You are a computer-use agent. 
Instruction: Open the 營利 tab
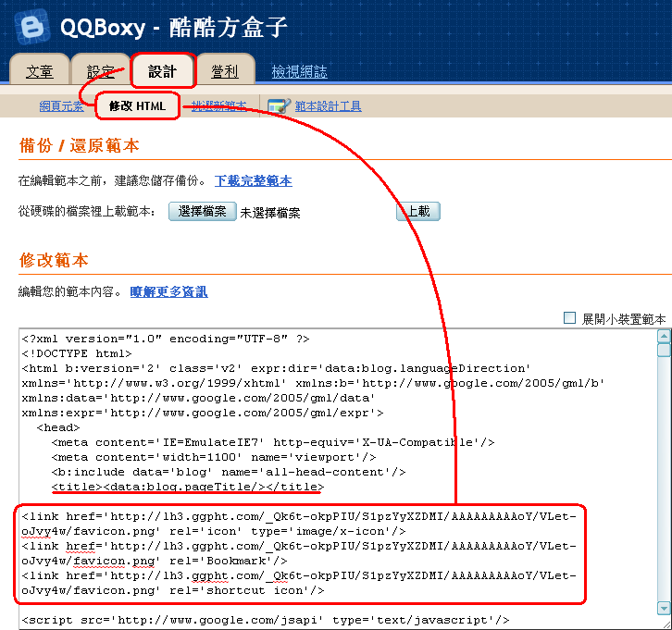tap(225, 71)
